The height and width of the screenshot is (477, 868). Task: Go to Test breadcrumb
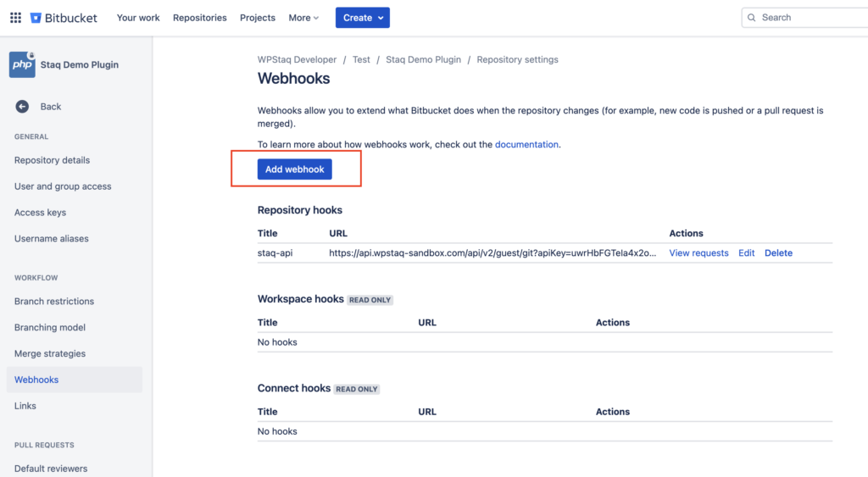(x=361, y=60)
